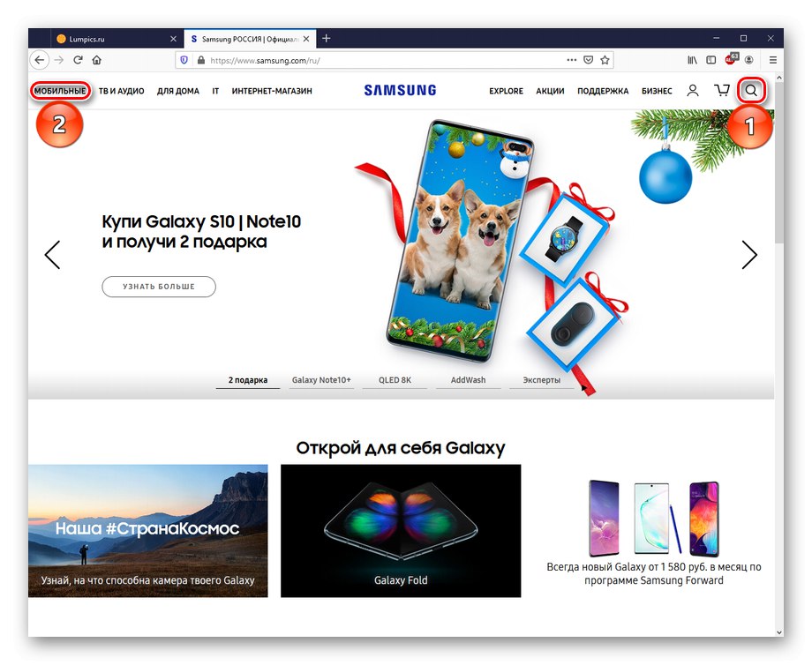Toggle the Firefox sidebar icon

711,60
